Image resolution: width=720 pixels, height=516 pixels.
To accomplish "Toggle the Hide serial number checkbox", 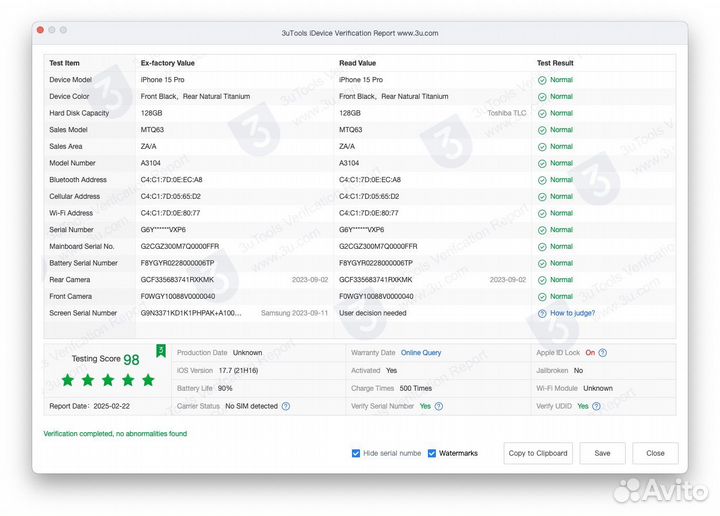I will [356, 453].
